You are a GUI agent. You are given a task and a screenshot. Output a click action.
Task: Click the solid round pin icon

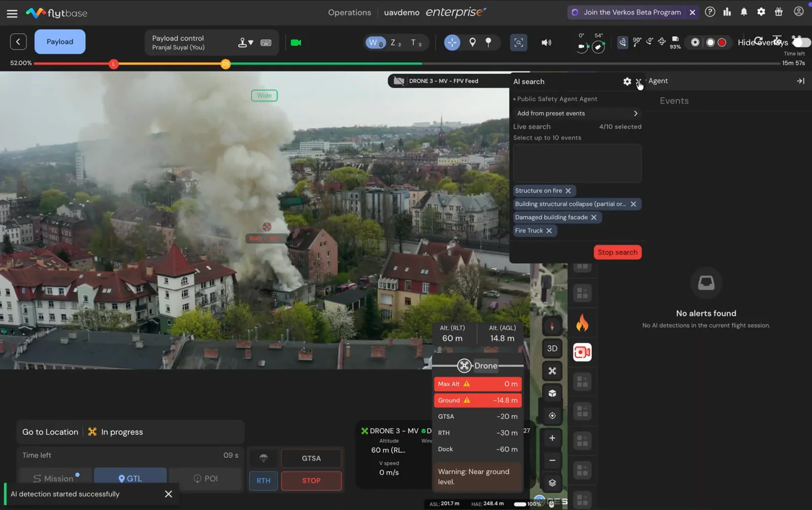point(488,43)
